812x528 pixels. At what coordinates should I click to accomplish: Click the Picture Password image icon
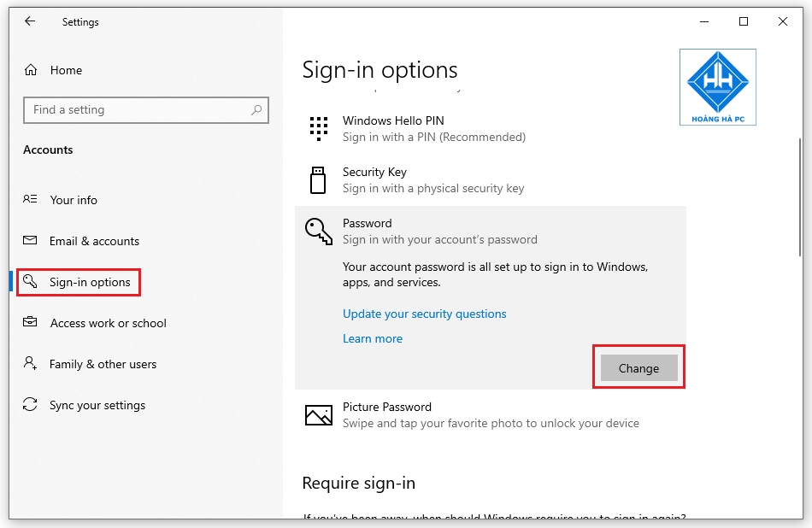click(x=319, y=415)
